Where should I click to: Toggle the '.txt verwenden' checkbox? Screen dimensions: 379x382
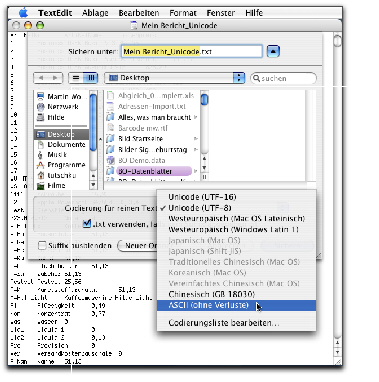click(x=87, y=223)
